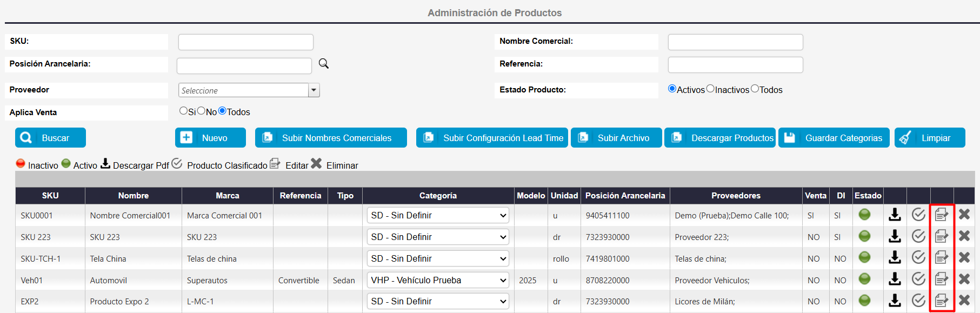Focus the Nombre Comercial input field
Screen dimensions: 980x313
[x=735, y=42]
